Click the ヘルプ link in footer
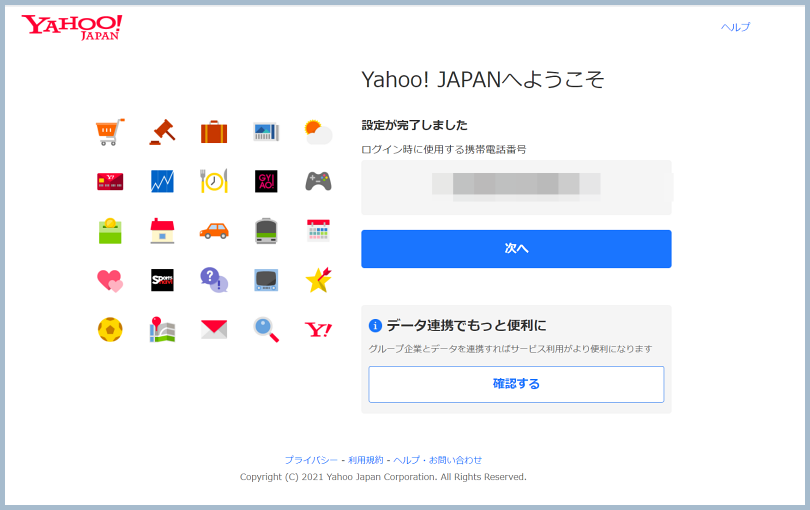 407,460
